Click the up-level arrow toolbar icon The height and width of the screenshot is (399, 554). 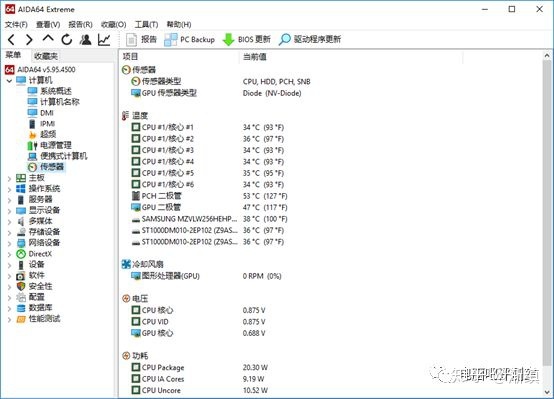(48, 39)
